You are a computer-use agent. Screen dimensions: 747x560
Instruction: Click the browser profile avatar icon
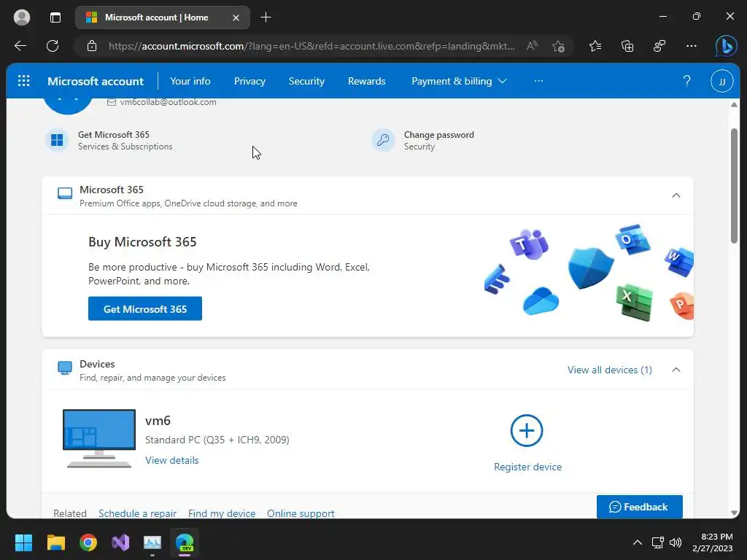22,17
